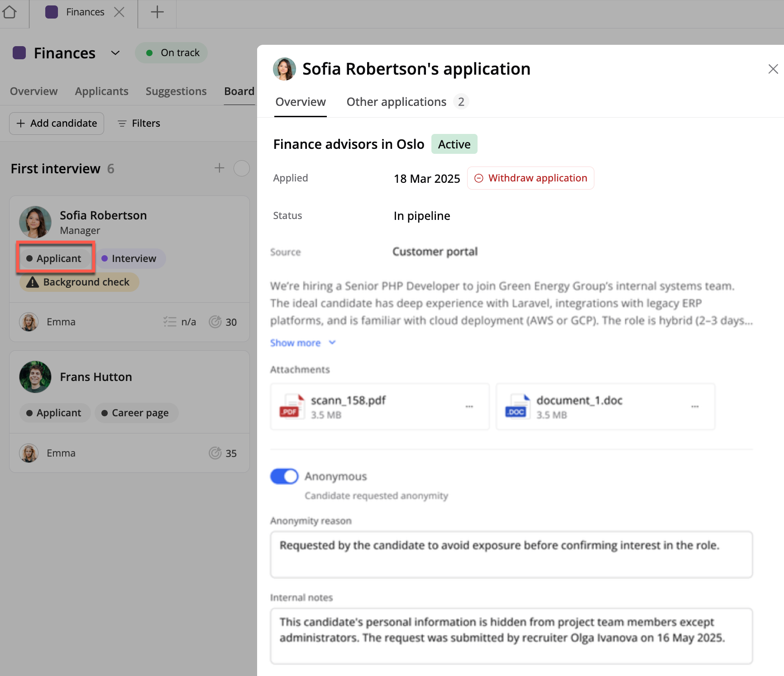The width and height of the screenshot is (784, 676).
Task: Click Sofia Robertson's avatar in application header
Action: click(x=284, y=69)
